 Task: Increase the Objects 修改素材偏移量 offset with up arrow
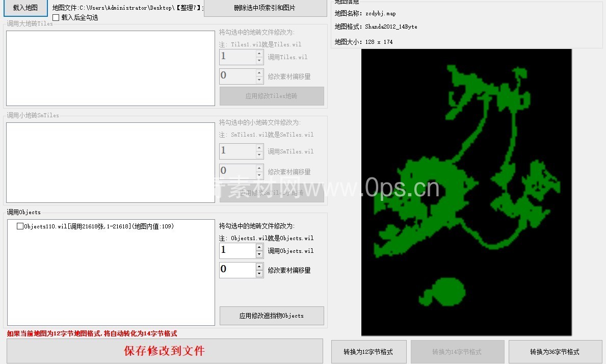pyautogui.click(x=259, y=267)
